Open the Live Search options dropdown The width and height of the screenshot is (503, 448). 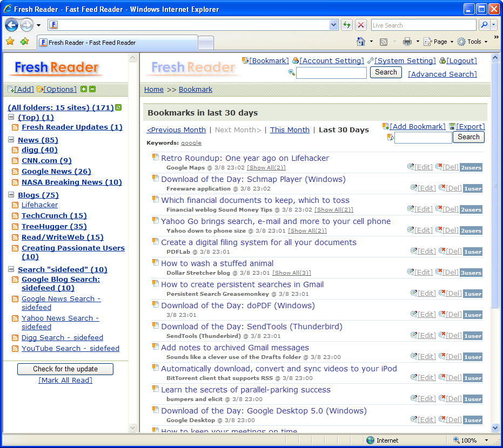point(494,25)
